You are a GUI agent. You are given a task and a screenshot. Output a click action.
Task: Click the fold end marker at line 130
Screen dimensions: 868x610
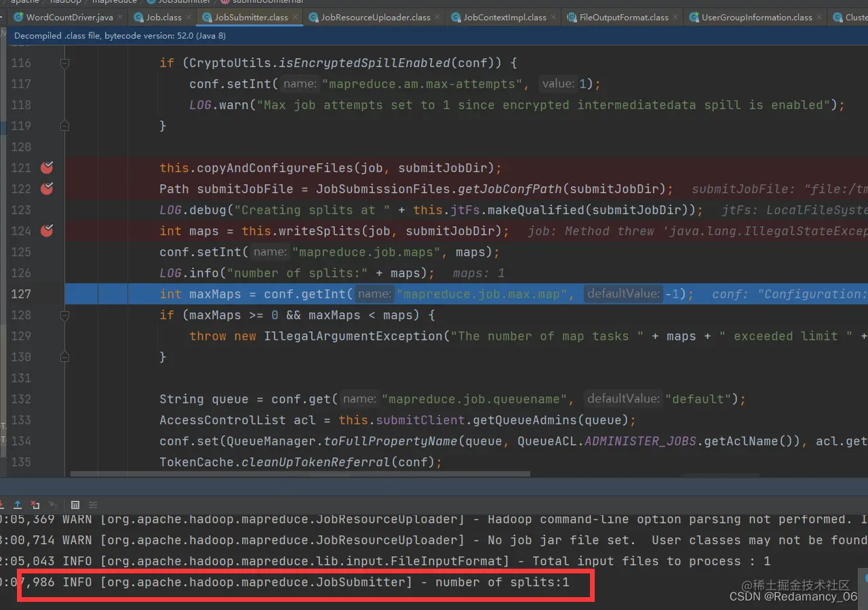pyautogui.click(x=64, y=357)
